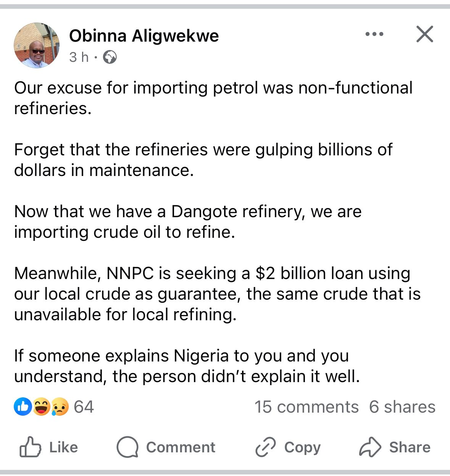Click the paragraph about NNPC $2 billion loan
This screenshot has height=476, width=450.
click(x=217, y=294)
